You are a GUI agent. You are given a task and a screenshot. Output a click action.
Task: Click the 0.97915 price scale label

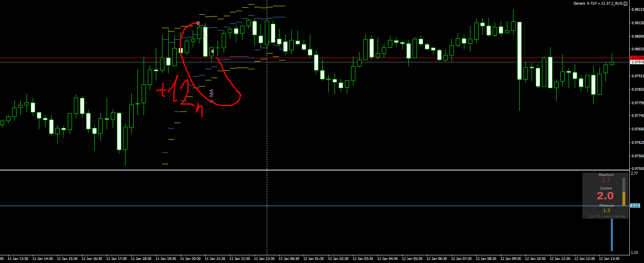click(637, 76)
